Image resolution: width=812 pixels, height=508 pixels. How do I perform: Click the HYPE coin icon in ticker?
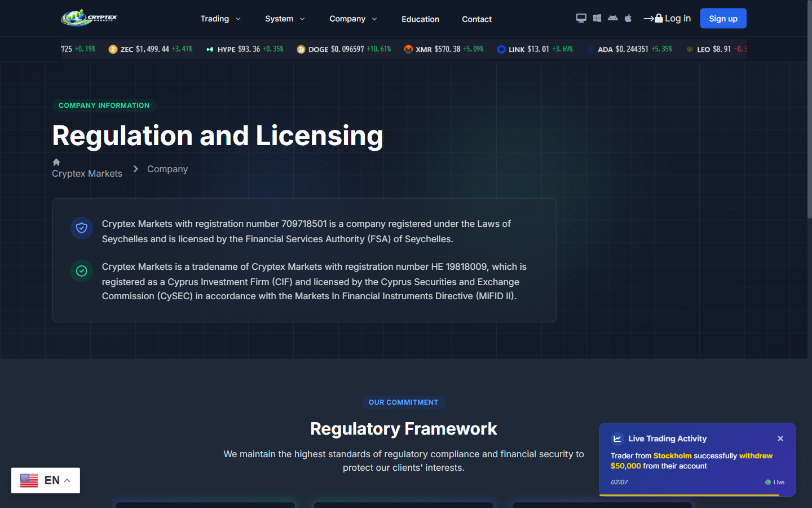(210, 49)
